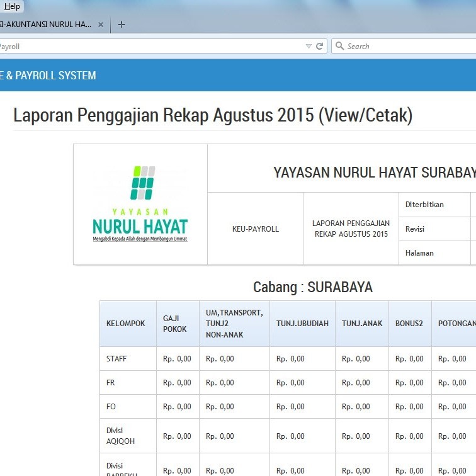Click STAFF row Potongan value
Screen dimensions: 476x476
[x=452, y=359]
